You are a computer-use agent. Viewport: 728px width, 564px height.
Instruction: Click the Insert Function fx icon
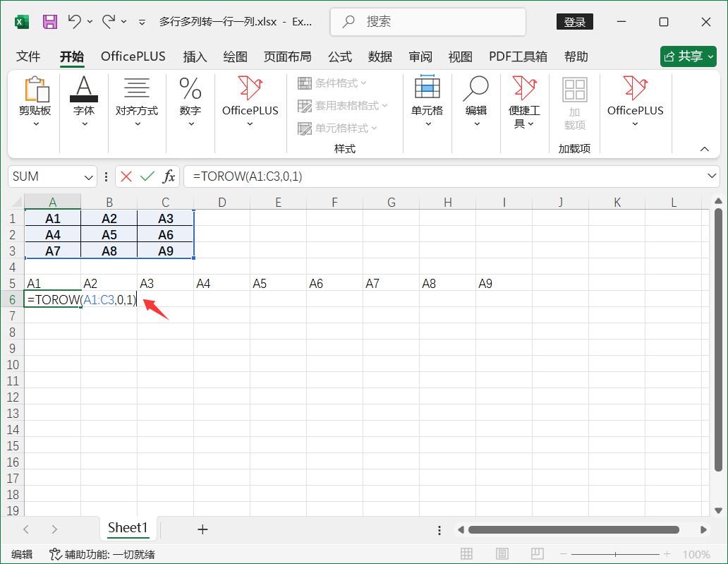coord(169,176)
